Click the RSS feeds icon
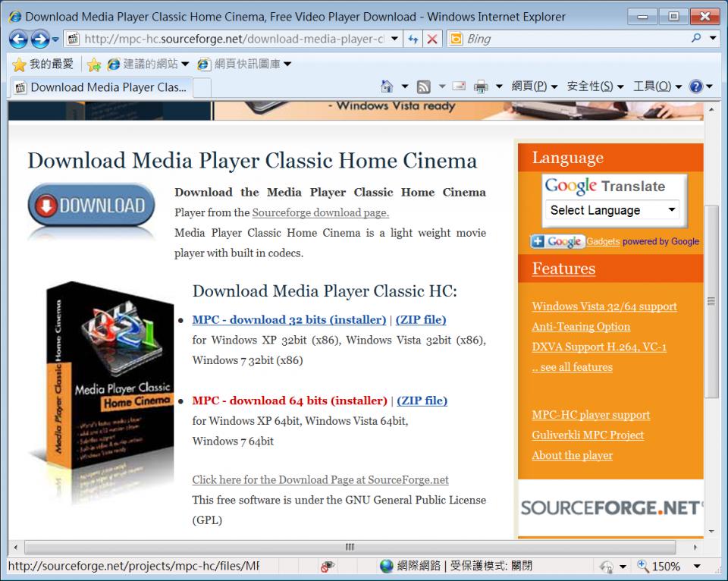This screenshot has width=728, height=581. pyautogui.click(x=423, y=87)
